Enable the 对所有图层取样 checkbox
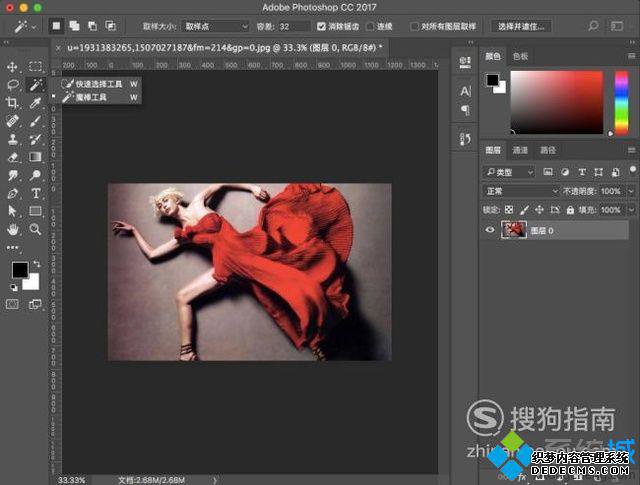Screen dimensions: 640x485 click(414, 26)
